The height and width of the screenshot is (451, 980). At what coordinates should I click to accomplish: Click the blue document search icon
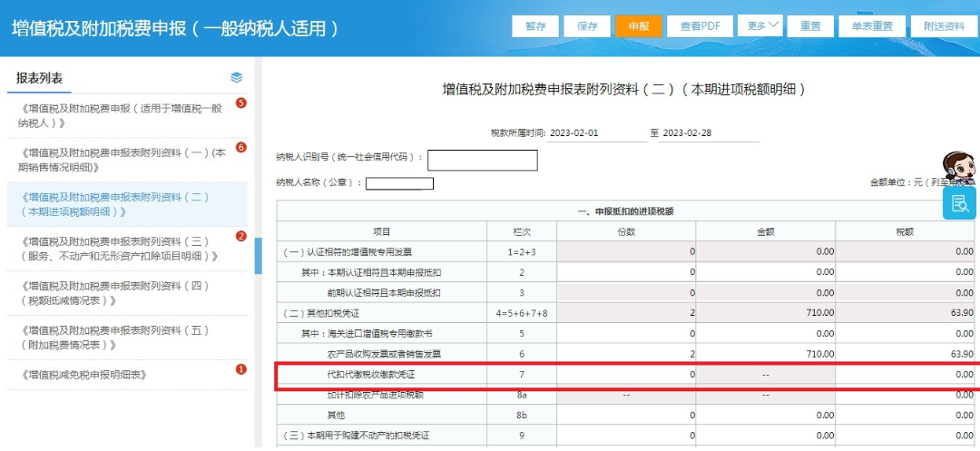click(x=959, y=203)
